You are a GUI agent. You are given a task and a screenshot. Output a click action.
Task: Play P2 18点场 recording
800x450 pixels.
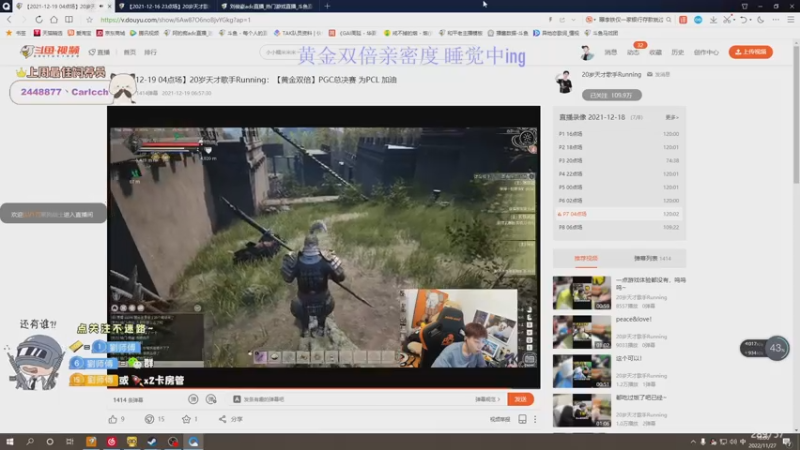point(619,147)
